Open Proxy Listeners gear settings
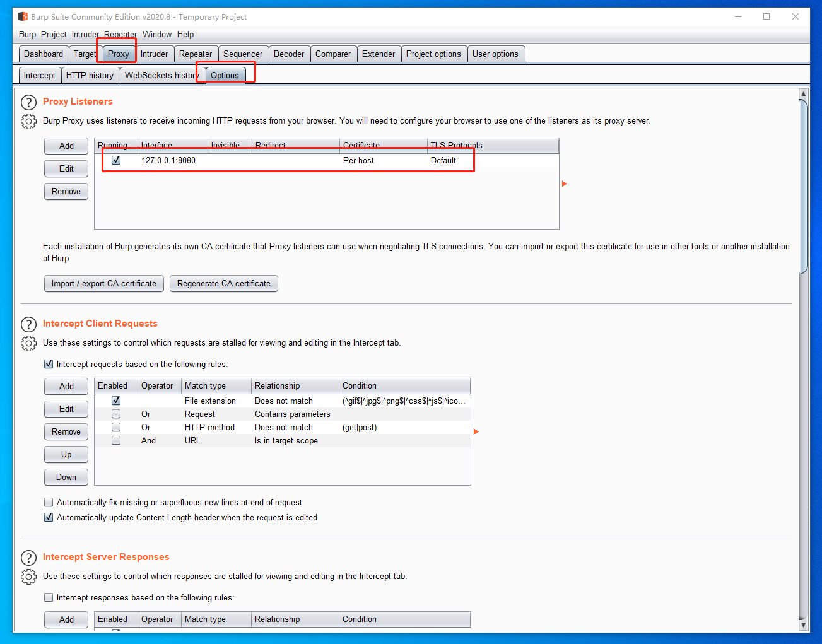822x644 pixels. (28, 121)
